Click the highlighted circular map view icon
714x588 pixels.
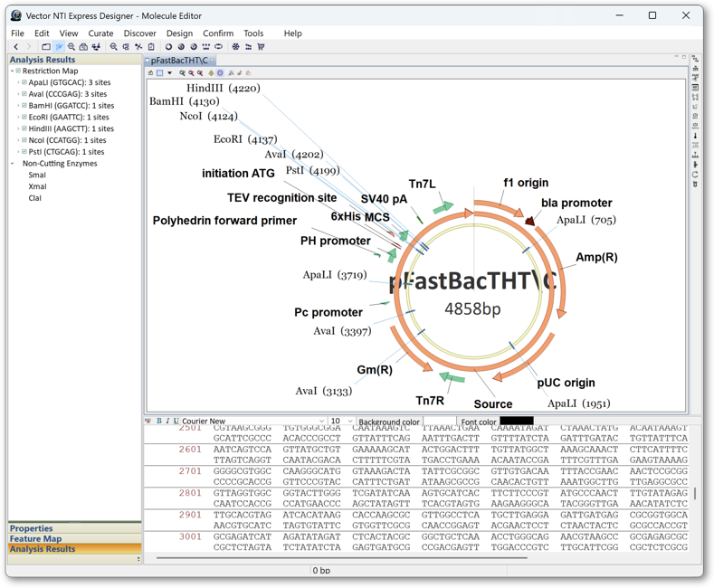pos(220,72)
